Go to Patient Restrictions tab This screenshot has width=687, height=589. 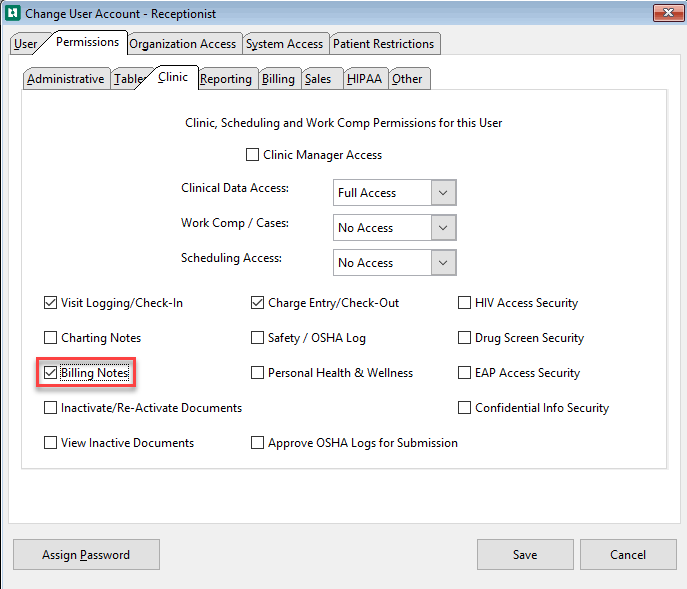tap(384, 44)
